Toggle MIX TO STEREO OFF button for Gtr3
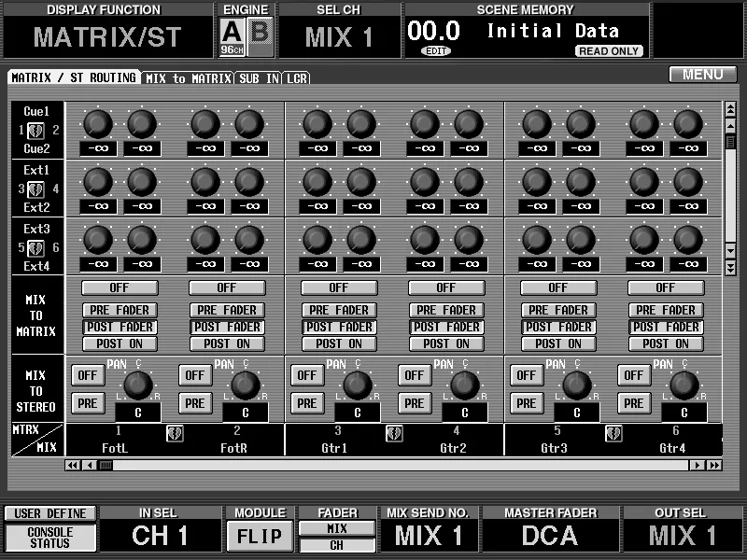This screenshot has height=560, width=747. (527, 376)
